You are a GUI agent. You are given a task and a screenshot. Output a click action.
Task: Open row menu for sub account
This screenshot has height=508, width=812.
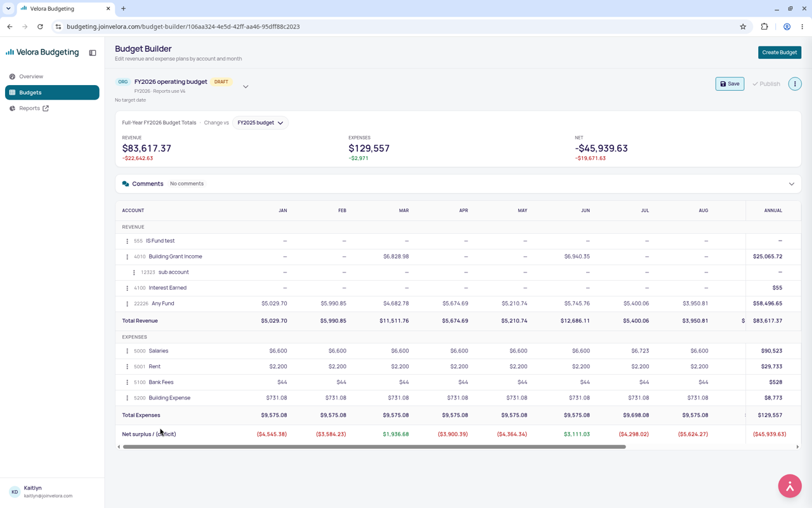point(134,272)
